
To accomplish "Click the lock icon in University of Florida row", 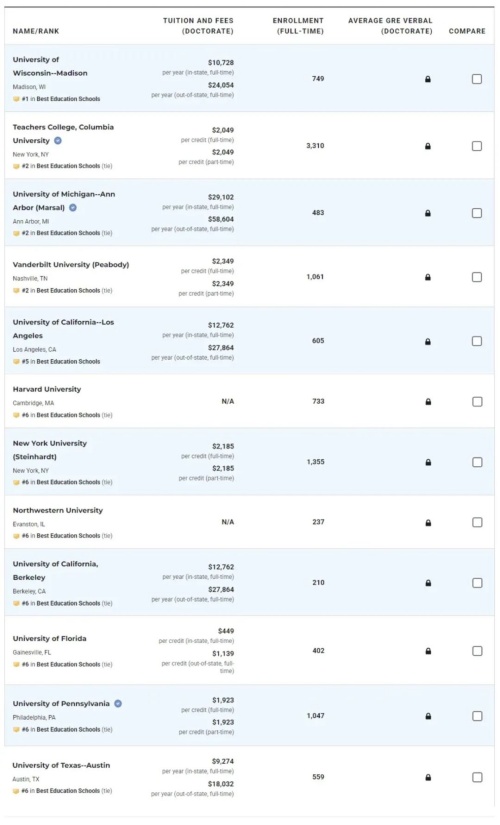I will click(x=428, y=651).
